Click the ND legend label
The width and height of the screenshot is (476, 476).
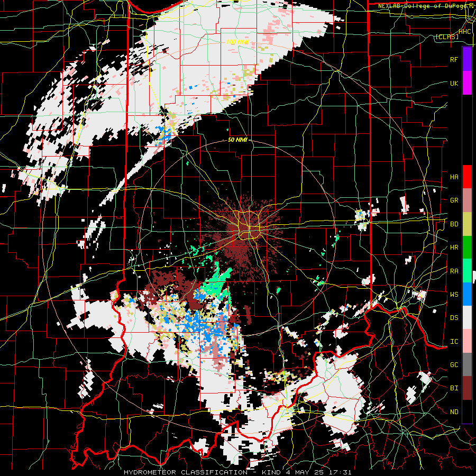(x=454, y=411)
